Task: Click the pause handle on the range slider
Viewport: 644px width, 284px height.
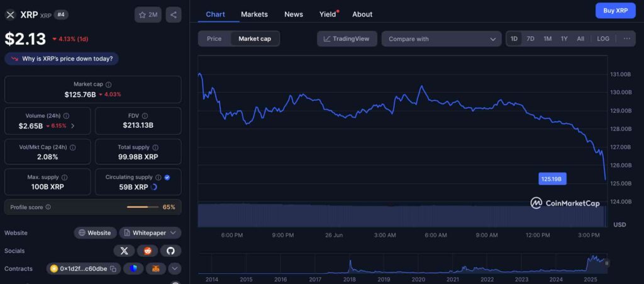Action: [607, 263]
